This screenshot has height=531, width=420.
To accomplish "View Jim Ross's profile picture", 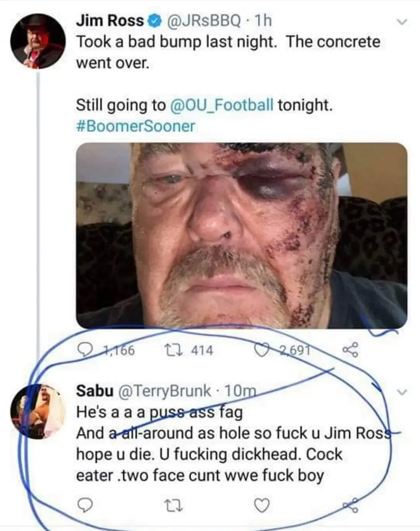I will [38, 40].
